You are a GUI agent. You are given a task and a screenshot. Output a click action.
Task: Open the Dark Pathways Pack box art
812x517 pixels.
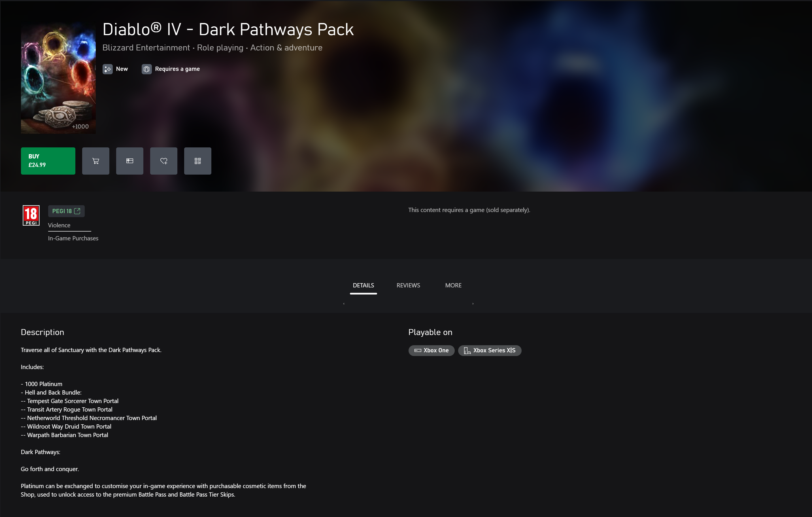pos(58,78)
